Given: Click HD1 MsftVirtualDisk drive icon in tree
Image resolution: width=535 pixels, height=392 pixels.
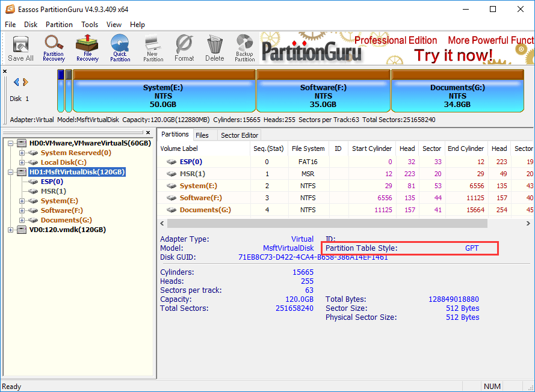Looking at the screenshot, I should (x=22, y=172).
